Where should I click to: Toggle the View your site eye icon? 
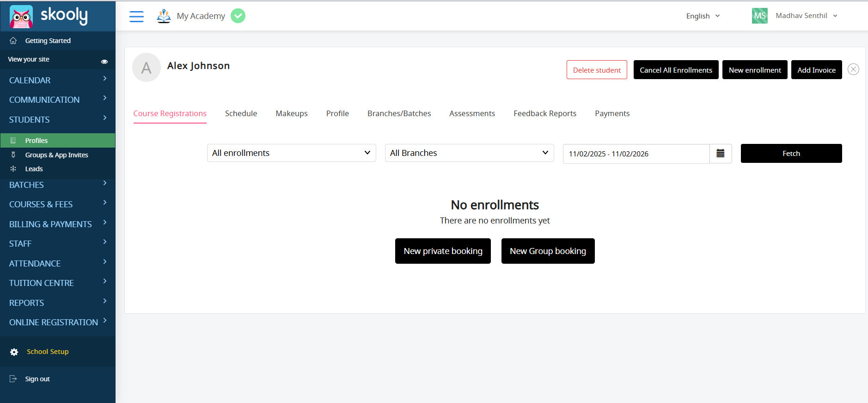[x=104, y=62]
